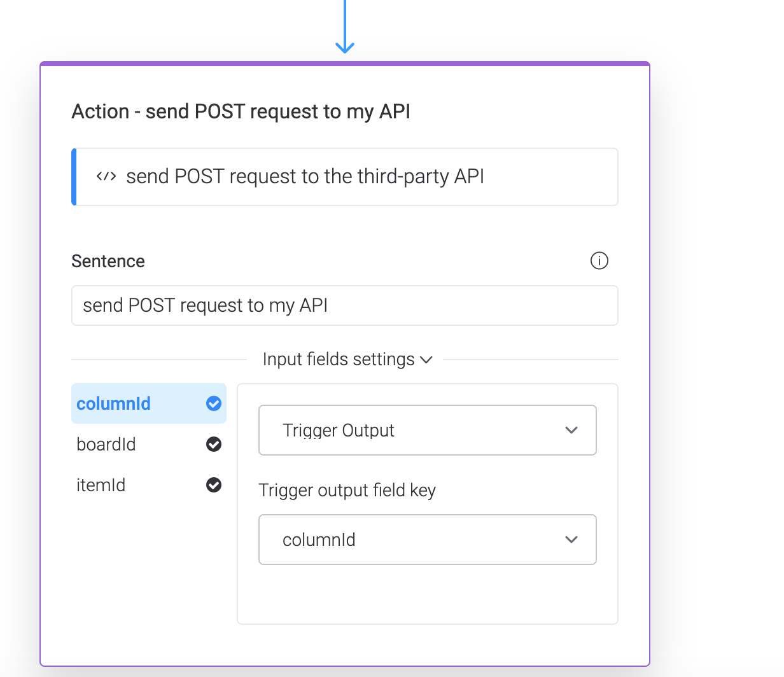Click the Sentence text box
This screenshot has width=784, height=677.
(345, 305)
